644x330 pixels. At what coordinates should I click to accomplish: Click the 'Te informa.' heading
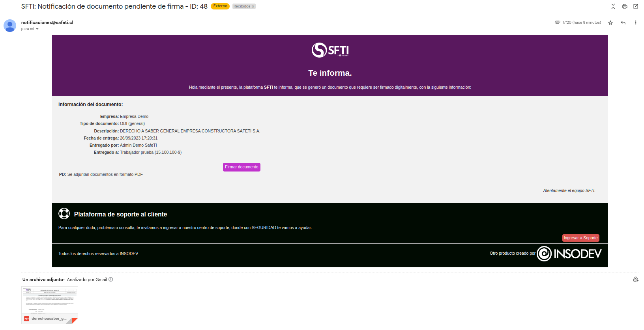330,73
